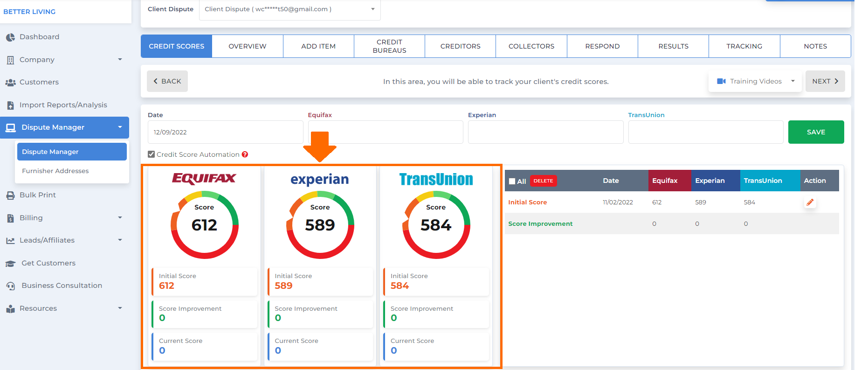Image resolution: width=868 pixels, height=370 pixels.
Task: Open the Credit Bureaus tab
Action: point(389,46)
